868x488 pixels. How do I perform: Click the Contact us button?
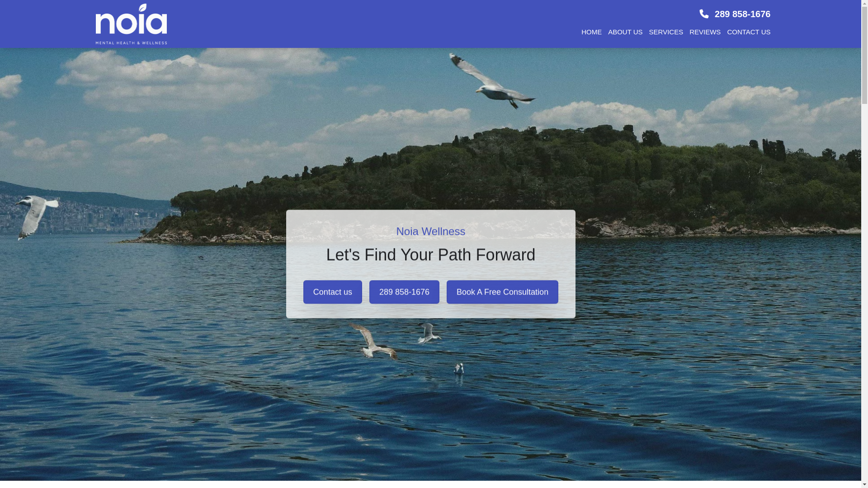333,292
